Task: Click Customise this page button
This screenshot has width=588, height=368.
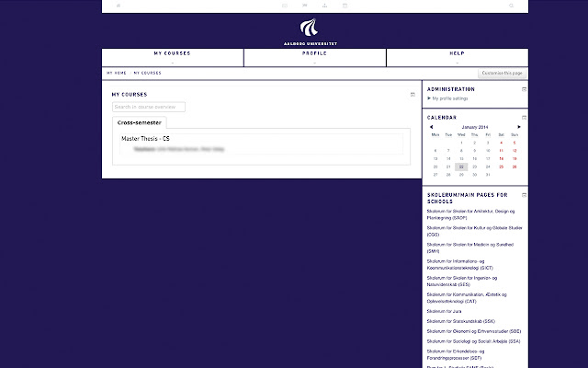Action: (x=503, y=74)
